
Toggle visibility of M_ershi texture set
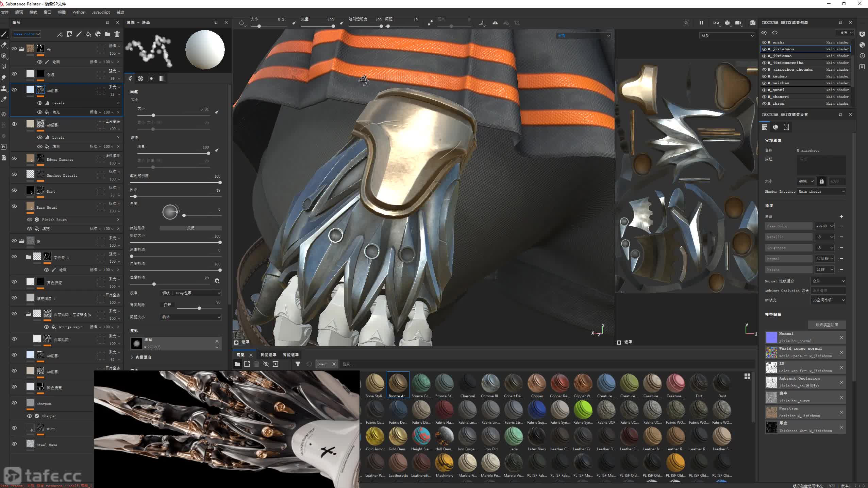tap(764, 42)
